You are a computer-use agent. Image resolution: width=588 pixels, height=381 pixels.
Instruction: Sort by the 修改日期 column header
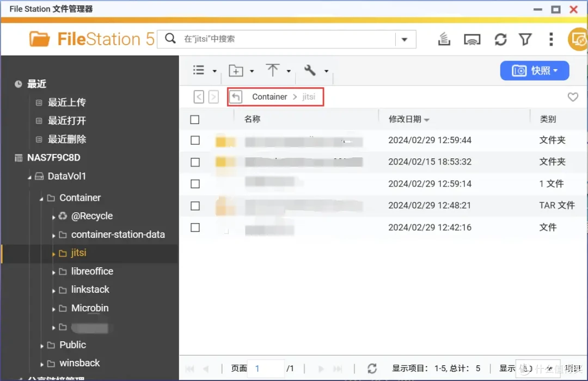click(405, 119)
